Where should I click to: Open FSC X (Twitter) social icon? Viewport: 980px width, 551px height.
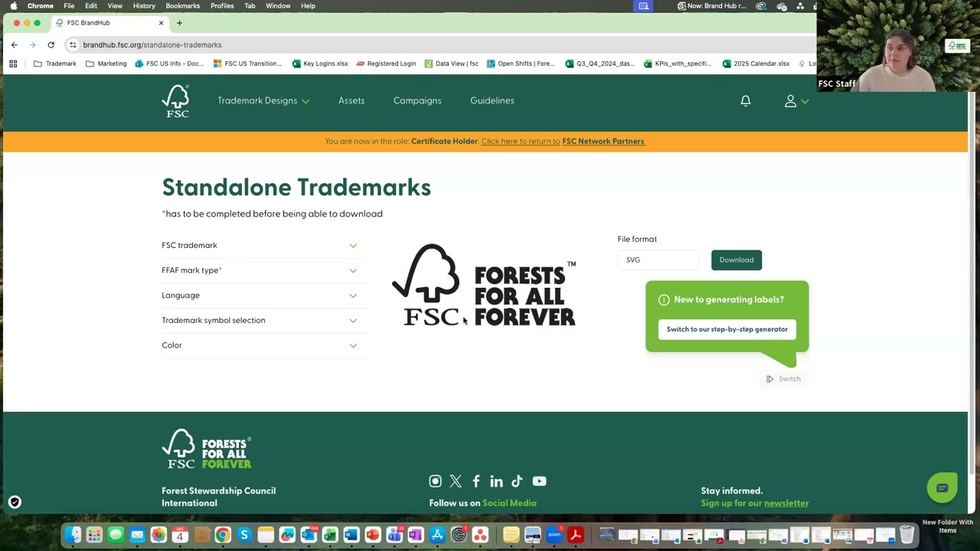[456, 481]
